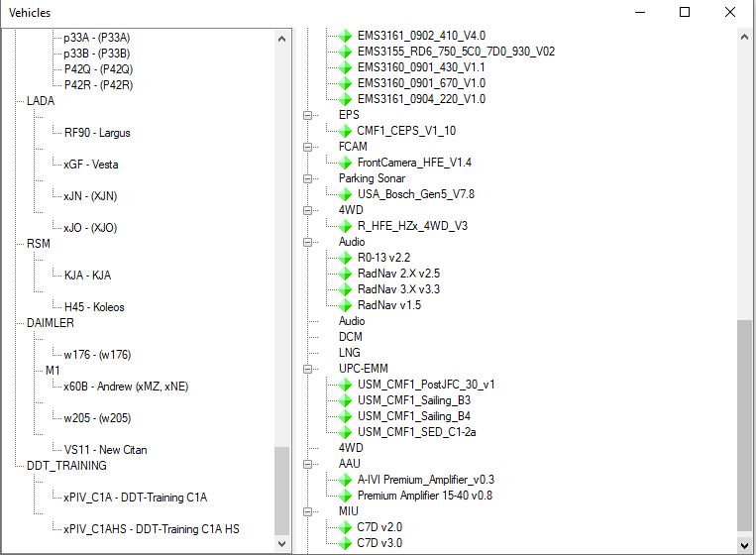756x555 pixels.
Task: Select H45 - Koleos in vehicle tree
Action: (x=94, y=307)
